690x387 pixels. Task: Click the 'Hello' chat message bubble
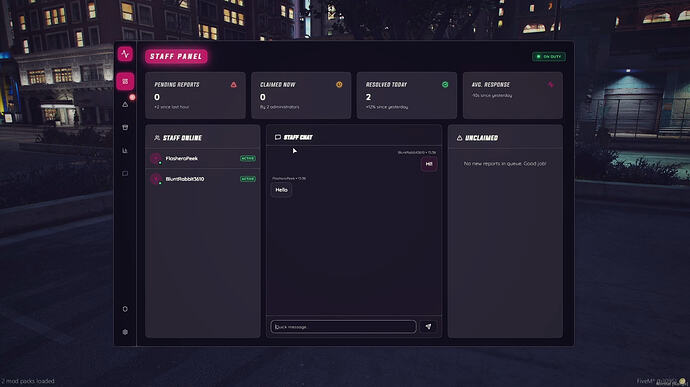(x=282, y=190)
